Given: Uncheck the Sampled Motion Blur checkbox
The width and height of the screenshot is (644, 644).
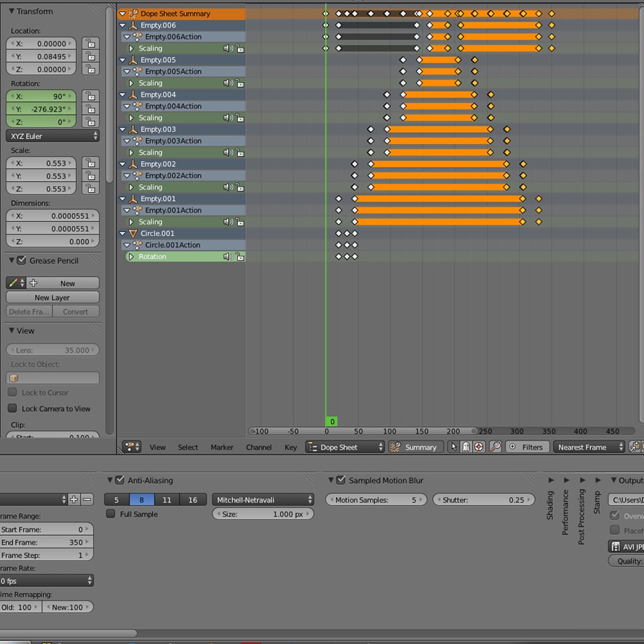Looking at the screenshot, I should click(x=341, y=480).
